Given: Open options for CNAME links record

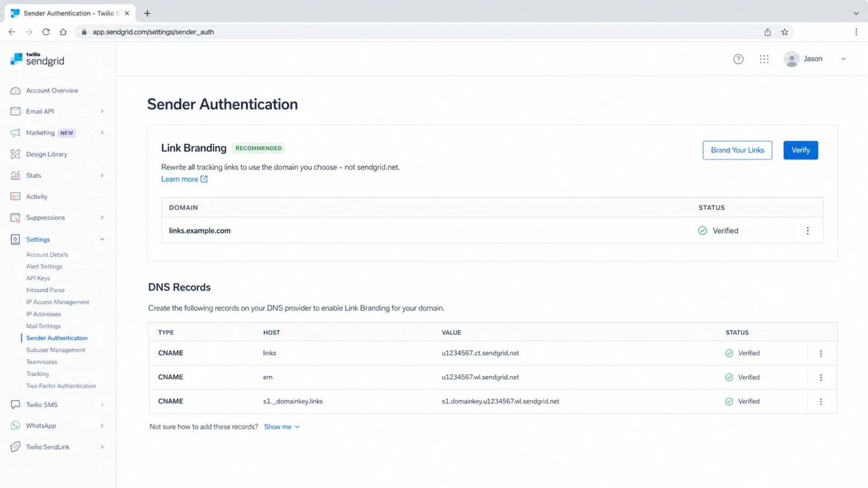Looking at the screenshot, I should click(x=821, y=353).
